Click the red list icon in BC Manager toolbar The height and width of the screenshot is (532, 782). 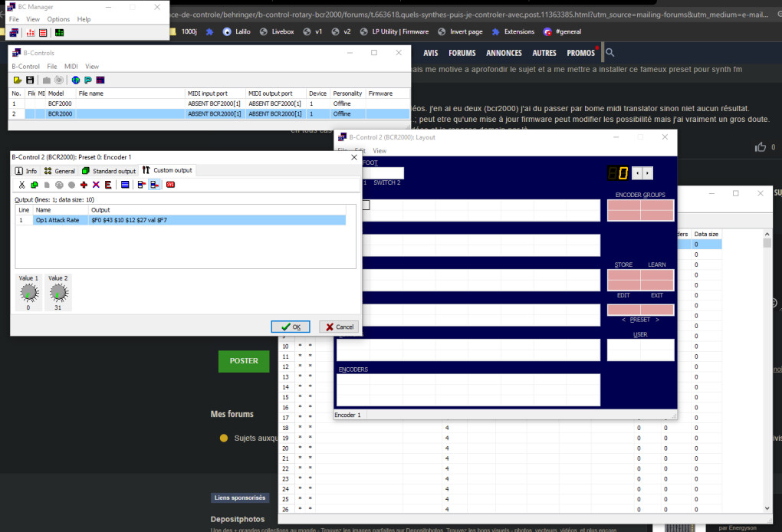44,33
